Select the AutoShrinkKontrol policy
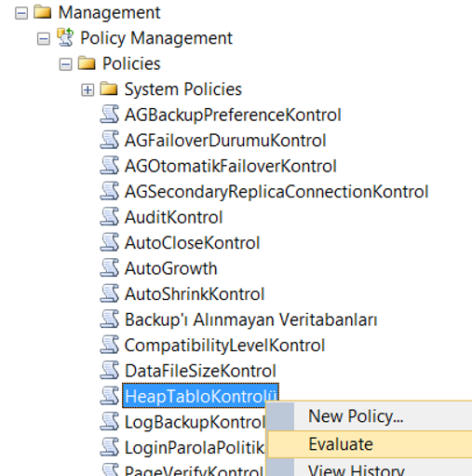 click(195, 293)
